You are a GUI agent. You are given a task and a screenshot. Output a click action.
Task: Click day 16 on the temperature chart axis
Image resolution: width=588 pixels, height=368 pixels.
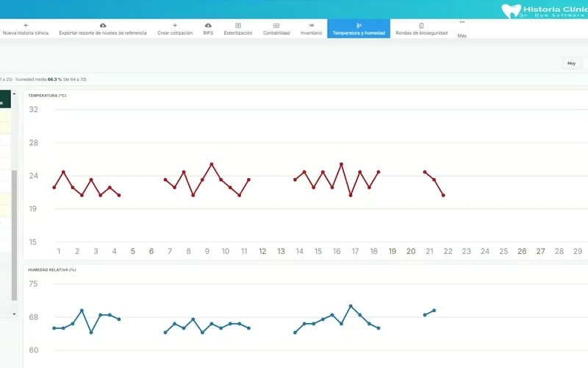[x=337, y=251]
